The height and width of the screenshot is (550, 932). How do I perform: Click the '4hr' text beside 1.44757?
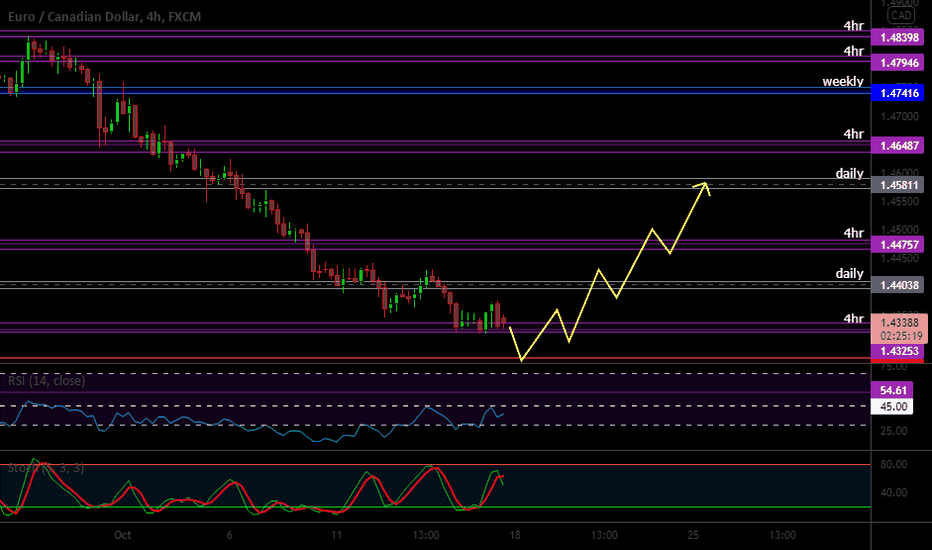point(854,232)
